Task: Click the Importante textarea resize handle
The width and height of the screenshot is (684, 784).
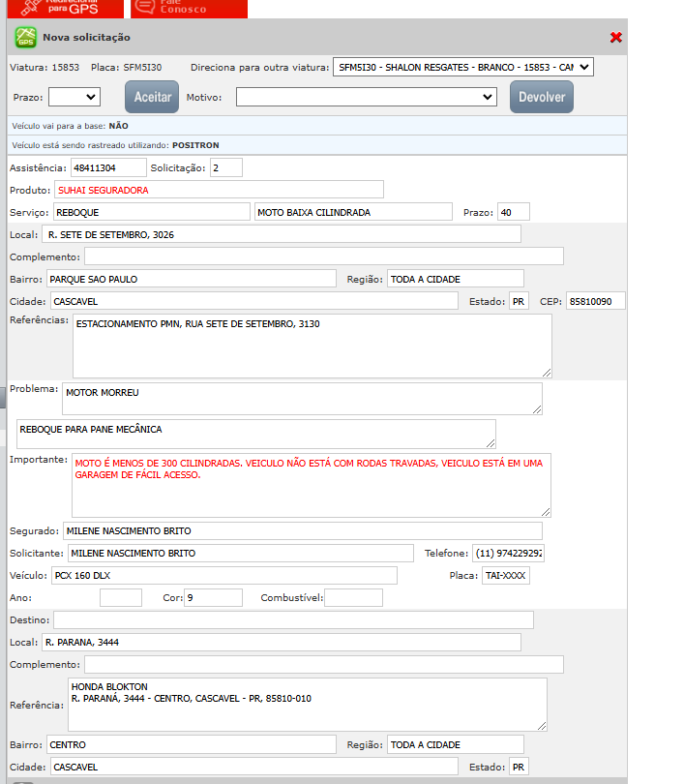Action: tap(546, 512)
